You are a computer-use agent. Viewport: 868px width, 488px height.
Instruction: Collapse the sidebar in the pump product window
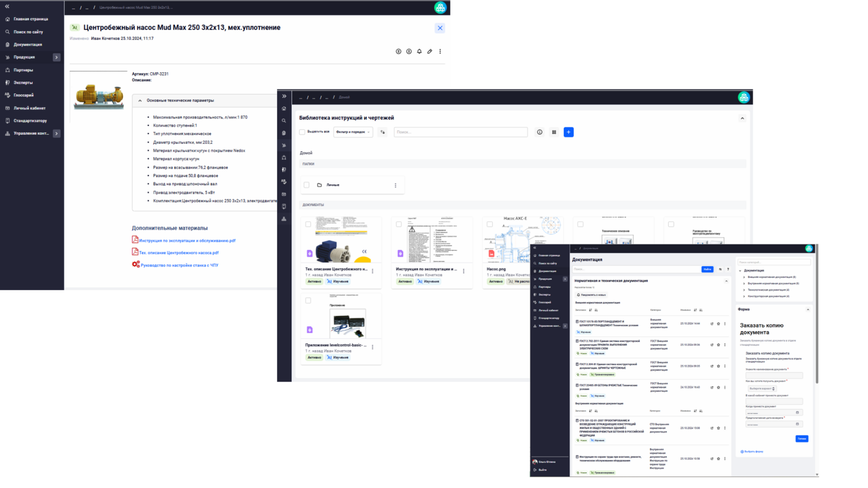point(7,6)
